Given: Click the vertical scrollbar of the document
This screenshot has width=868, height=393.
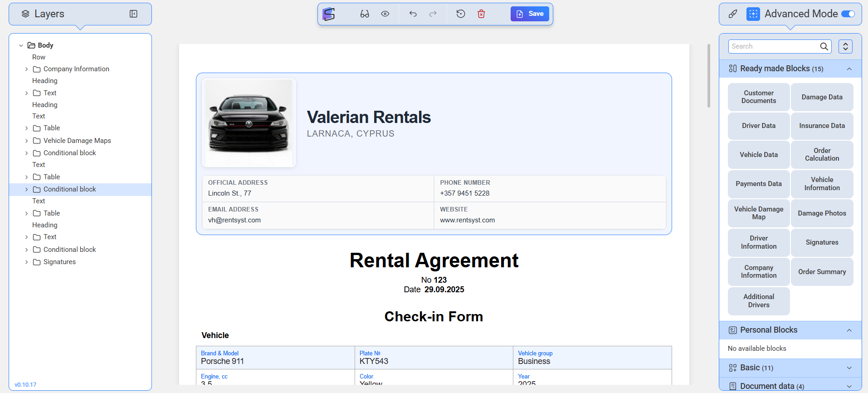Looking at the screenshot, I should pyautogui.click(x=709, y=76).
